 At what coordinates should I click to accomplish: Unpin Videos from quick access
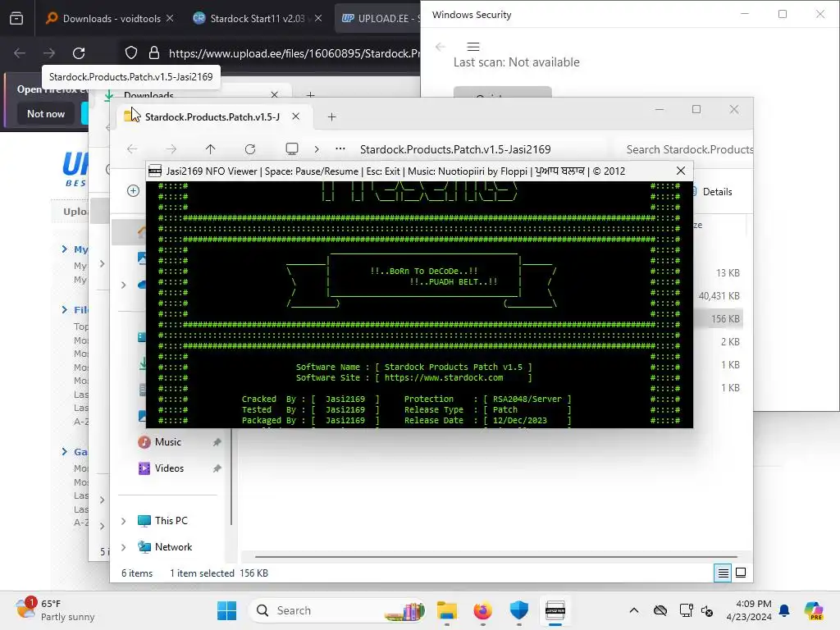pos(217,468)
